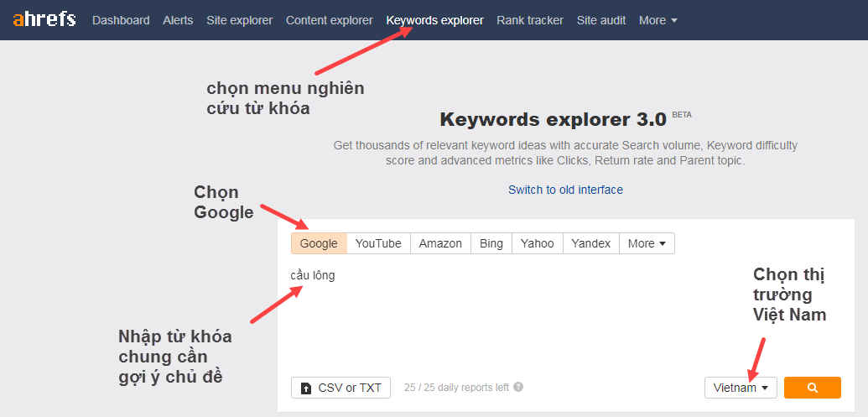Select the Google search engine tab
Viewport: 868px width, 417px height.
click(319, 243)
